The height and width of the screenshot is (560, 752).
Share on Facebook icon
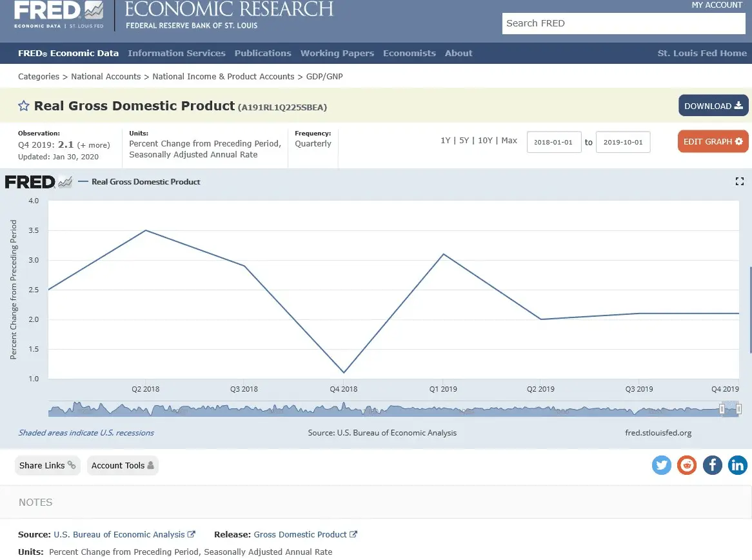(x=712, y=465)
